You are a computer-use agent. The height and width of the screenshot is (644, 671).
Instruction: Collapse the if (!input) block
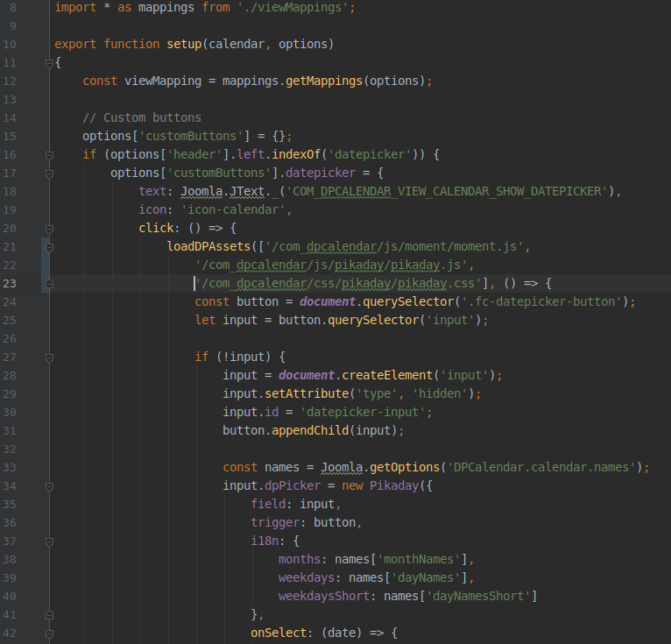point(49,357)
